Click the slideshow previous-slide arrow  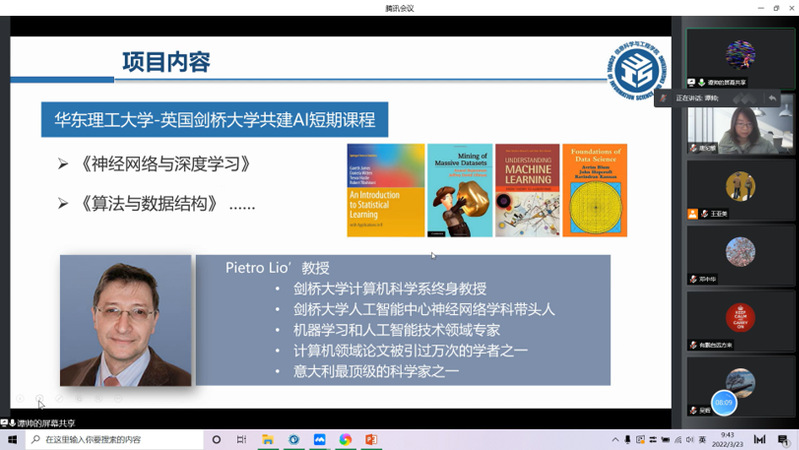(x=19, y=399)
